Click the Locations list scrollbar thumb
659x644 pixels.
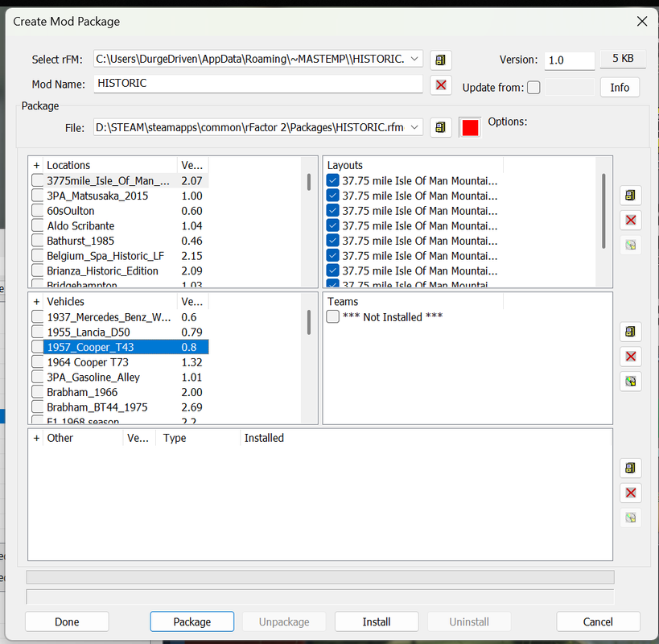309,182
